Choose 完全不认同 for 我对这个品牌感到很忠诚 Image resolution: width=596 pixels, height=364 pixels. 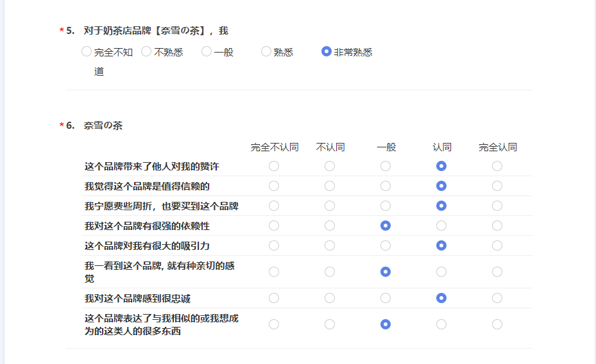coord(274,298)
